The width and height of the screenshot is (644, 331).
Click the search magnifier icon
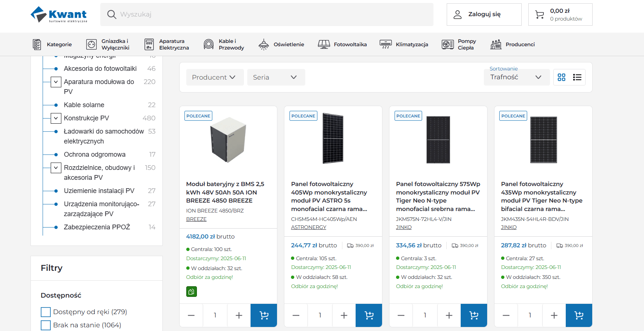[112, 14]
